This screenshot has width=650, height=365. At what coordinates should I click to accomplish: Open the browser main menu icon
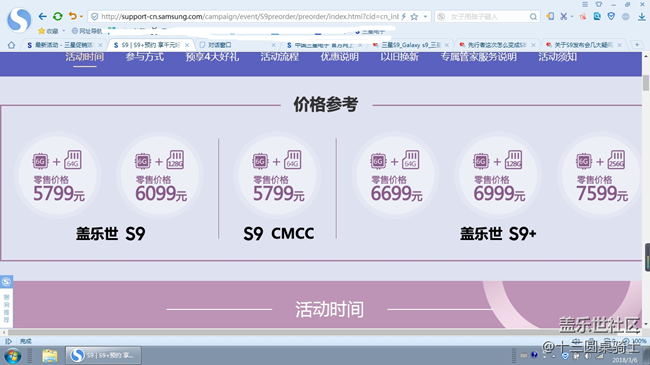585,4
